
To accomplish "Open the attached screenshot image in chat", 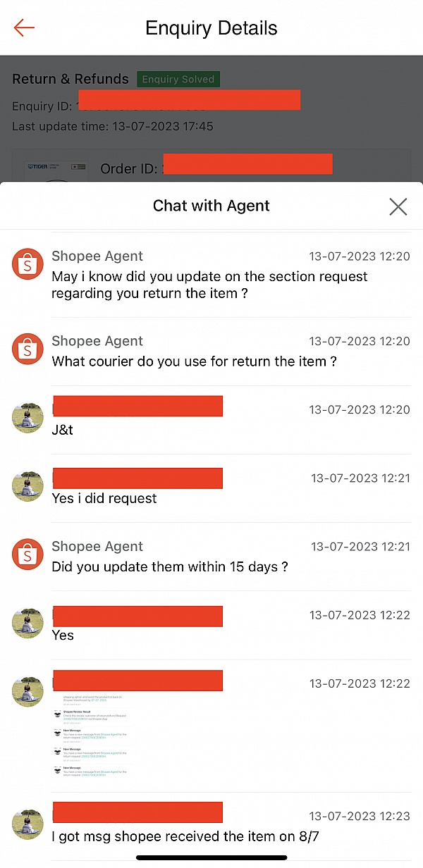I will click(x=92, y=736).
